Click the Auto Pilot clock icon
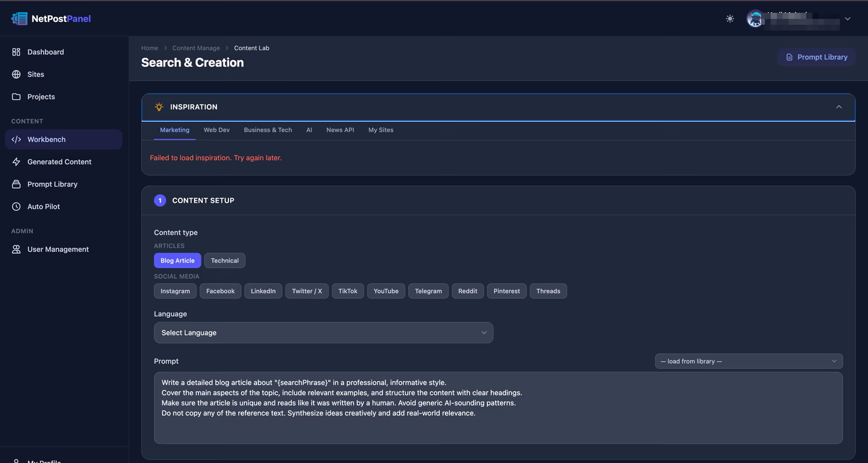Image resolution: width=868 pixels, height=463 pixels. pyautogui.click(x=16, y=207)
